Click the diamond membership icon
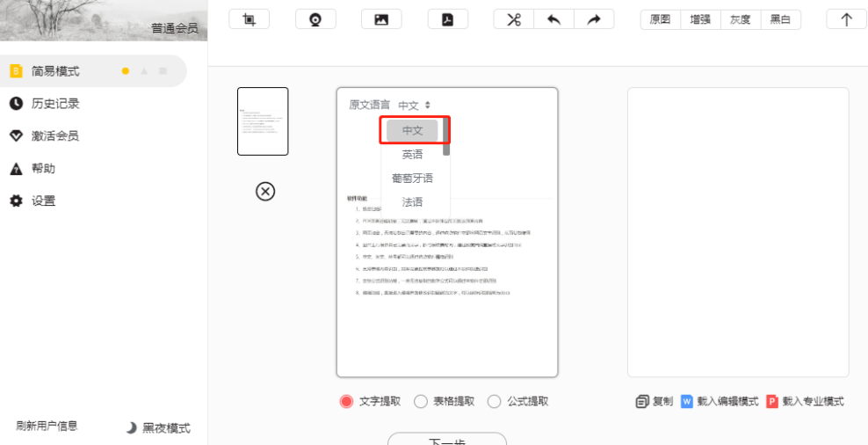Viewport: 868px width, 445px height. click(x=17, y=135)
